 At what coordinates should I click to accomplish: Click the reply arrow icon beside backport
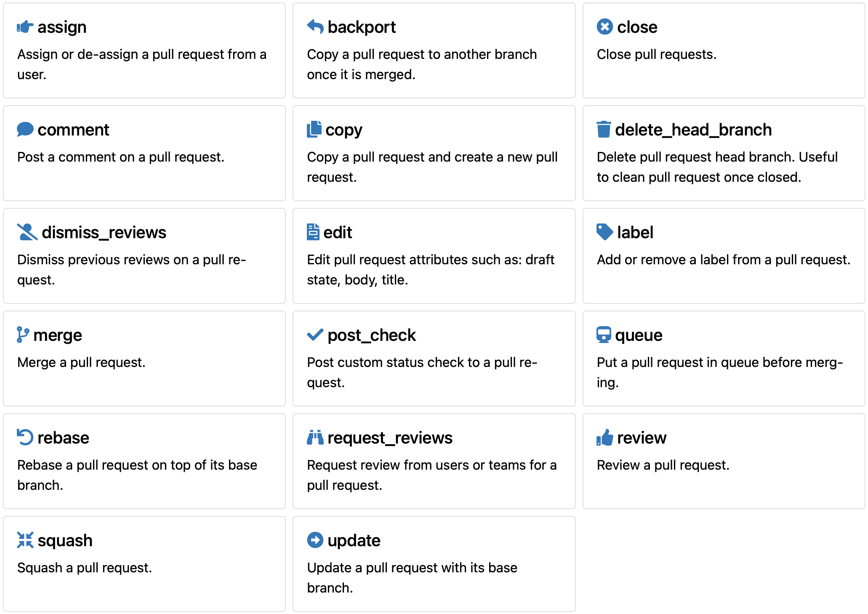click(x=315, y=27)
